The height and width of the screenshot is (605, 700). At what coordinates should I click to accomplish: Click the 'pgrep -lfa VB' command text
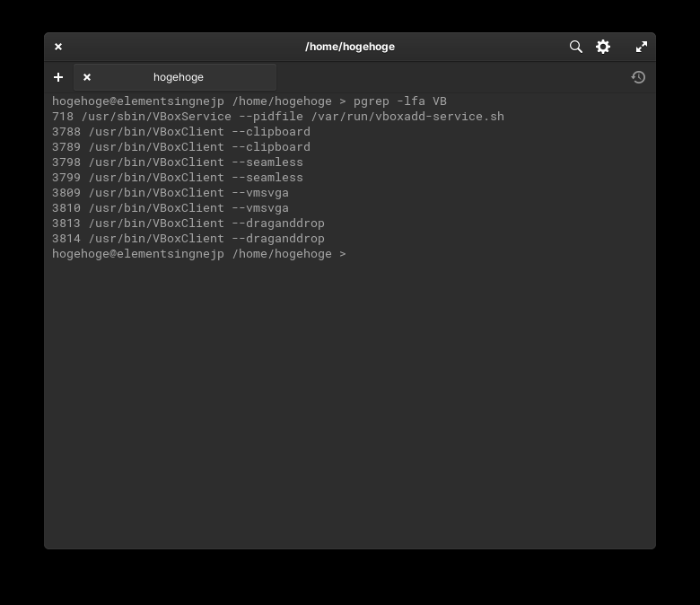click(400, 101)
